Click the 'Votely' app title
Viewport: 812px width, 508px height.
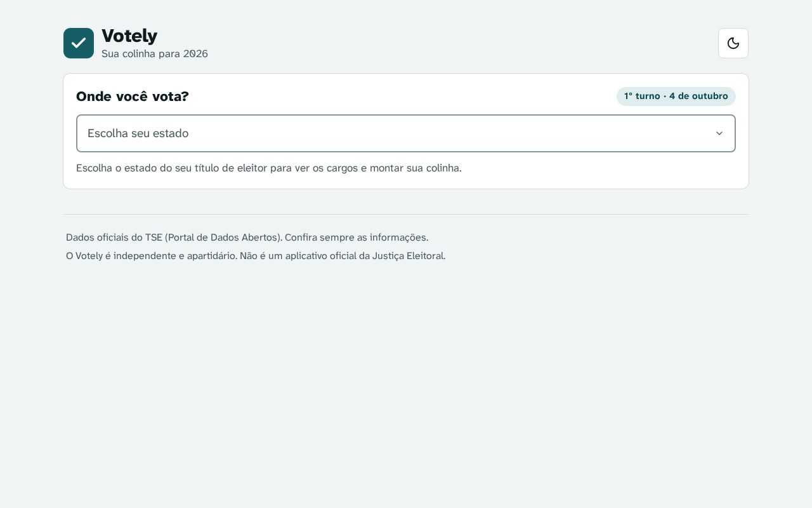pos(129,36)
